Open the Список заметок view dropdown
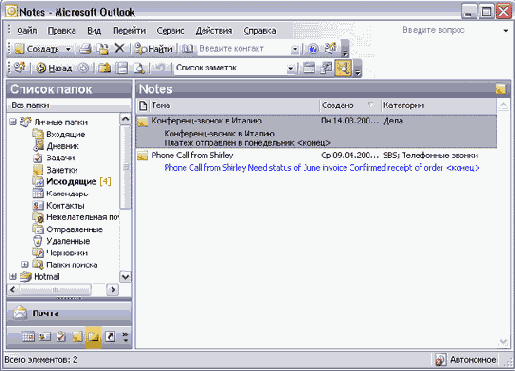The image size is (515, 371). [x=291, y=68]
